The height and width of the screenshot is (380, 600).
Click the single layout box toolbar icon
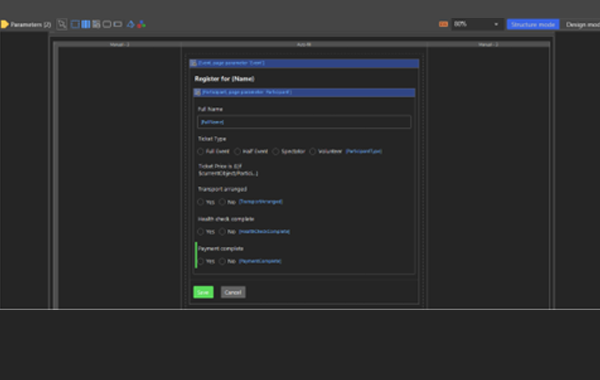(75, 24)
